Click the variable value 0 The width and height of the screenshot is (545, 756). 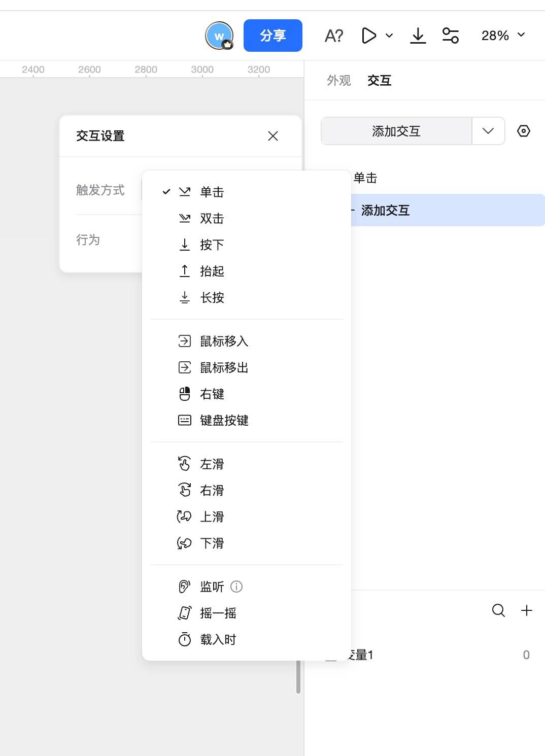tap(526, 655)
